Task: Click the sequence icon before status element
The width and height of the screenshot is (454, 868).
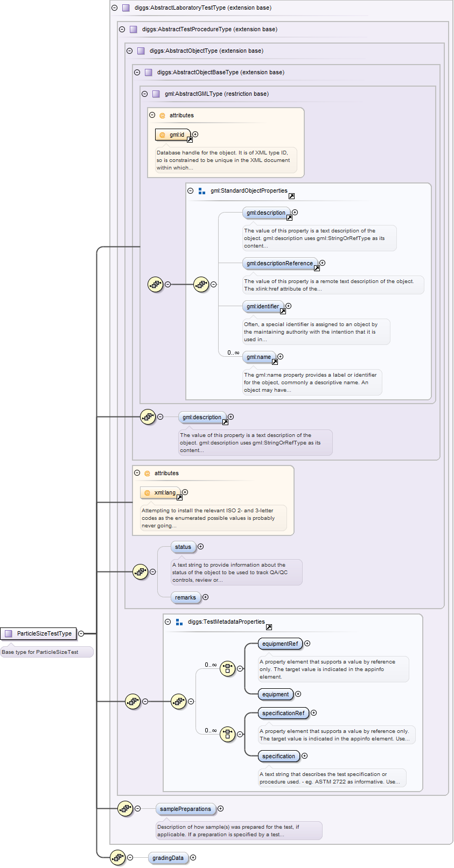Action: coord(140,572)
